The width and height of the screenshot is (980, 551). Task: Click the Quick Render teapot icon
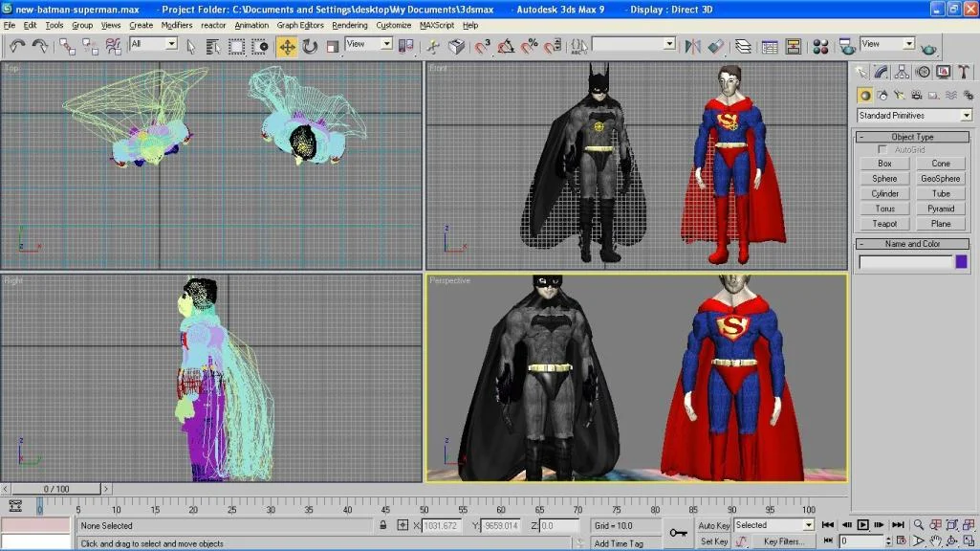(x=928, y=48)
